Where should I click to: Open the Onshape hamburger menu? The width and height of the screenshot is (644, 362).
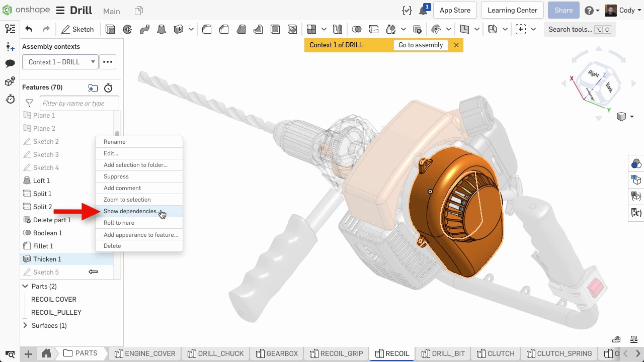pyautogui.click(x=60, y=11)
